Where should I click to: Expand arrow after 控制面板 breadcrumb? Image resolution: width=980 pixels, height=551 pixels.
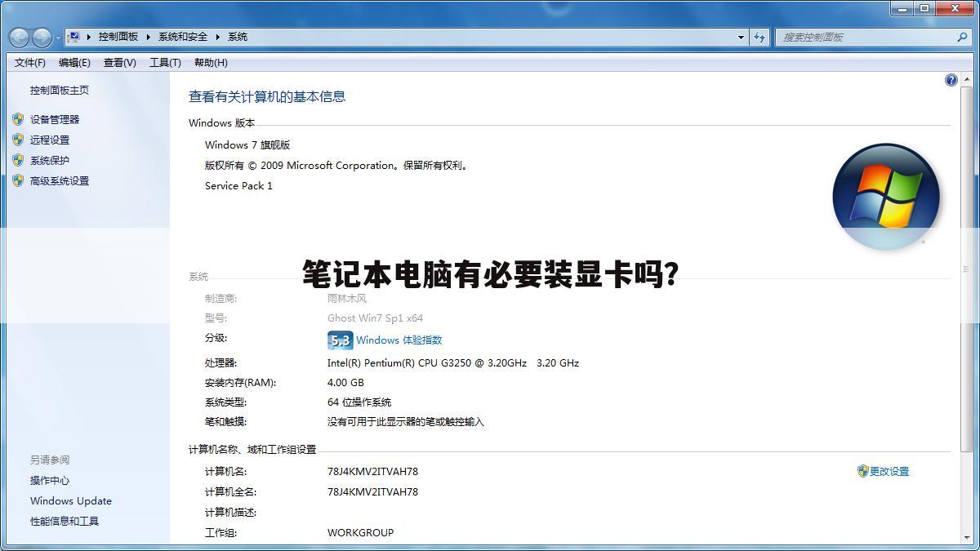(149, 37)
